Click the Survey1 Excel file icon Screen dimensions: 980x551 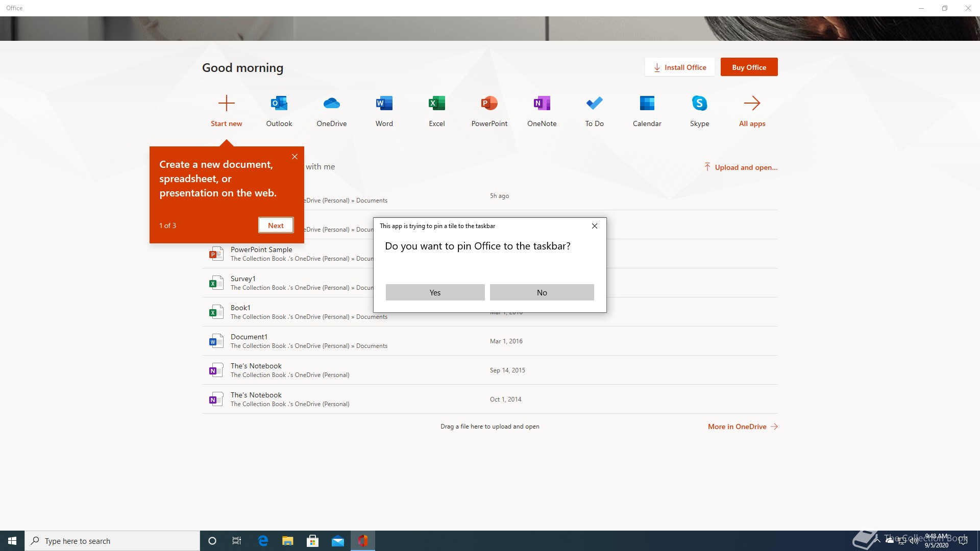pyautogui.click(x=216, y=283)
